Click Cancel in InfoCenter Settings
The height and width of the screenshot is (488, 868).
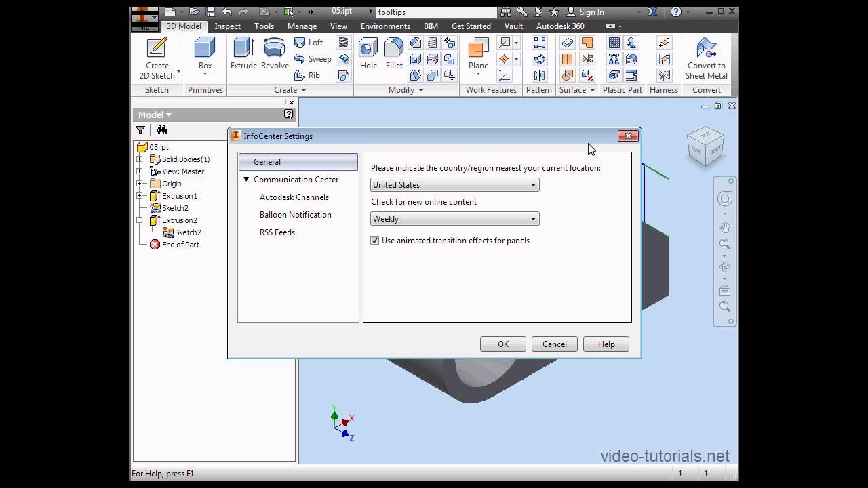(555, 344)
